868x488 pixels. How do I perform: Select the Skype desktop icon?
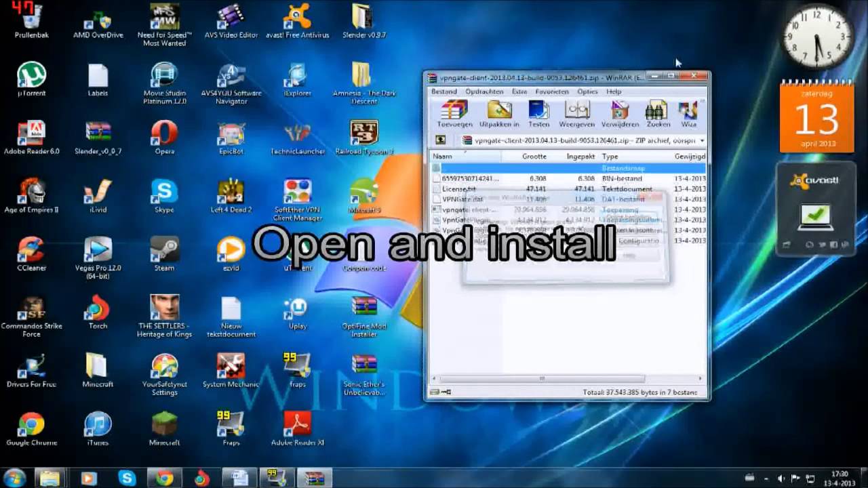coord(165,196)
